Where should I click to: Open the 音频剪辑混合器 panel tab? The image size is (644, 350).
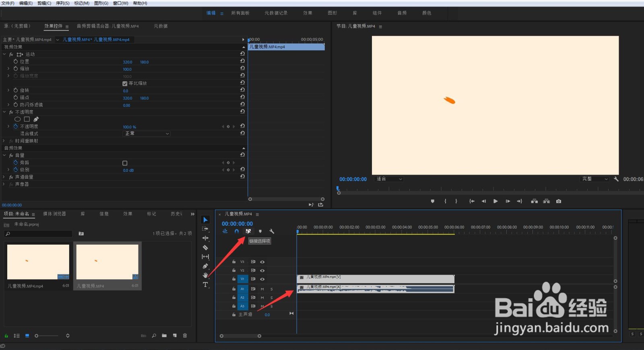click(108, 26)
